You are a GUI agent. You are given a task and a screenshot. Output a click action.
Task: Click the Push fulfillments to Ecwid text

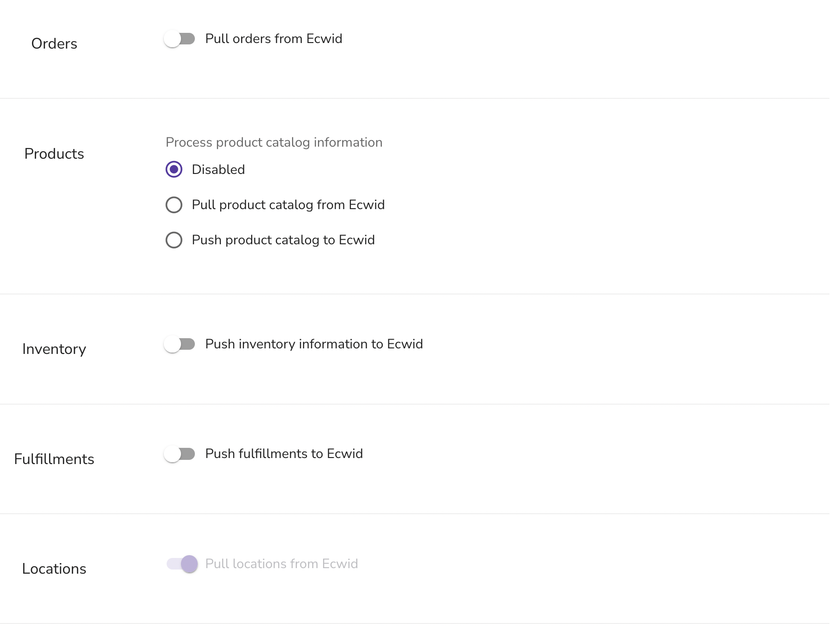tap(283, 454)
